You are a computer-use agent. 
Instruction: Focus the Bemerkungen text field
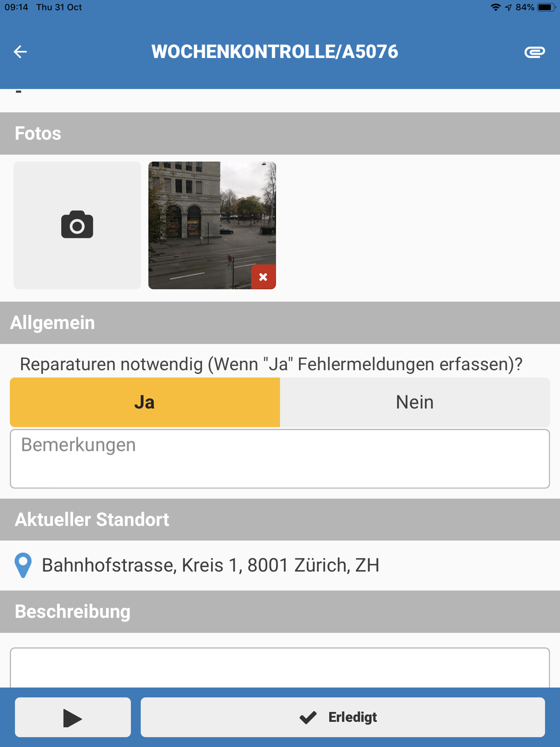pos(280,458)
